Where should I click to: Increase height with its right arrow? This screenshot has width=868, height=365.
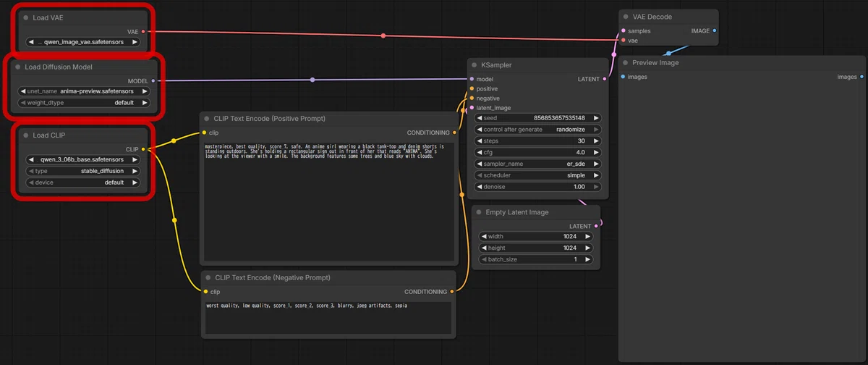click(587, 248)
